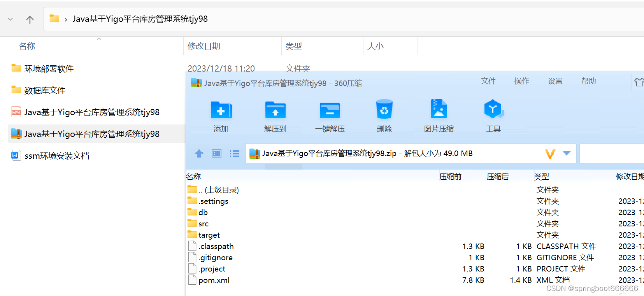The height and width of the screenshot is (296, 644).
Task: Click the PROJECT 文件 type cell
Action: pyautogui.click(x=561, y=269)
